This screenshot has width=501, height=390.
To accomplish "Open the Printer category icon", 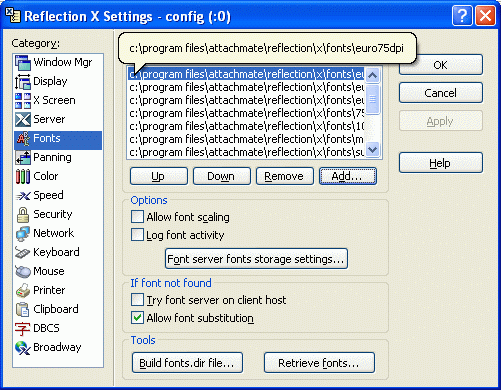I will [x=23, y=291].
